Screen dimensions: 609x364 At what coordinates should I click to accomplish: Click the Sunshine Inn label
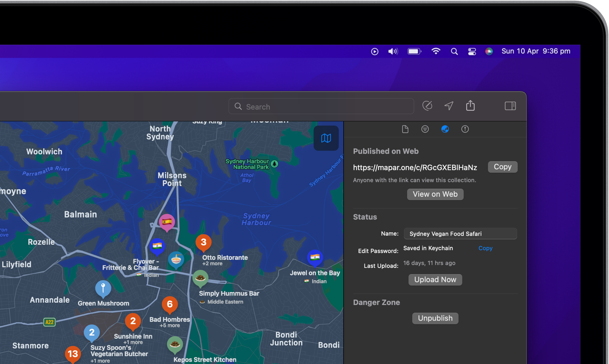click(133, 337)
